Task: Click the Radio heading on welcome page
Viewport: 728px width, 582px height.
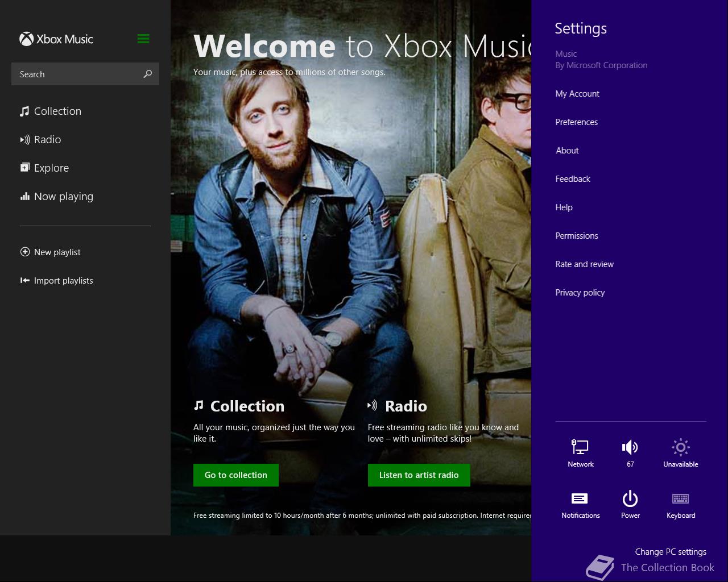Action: 406,406
